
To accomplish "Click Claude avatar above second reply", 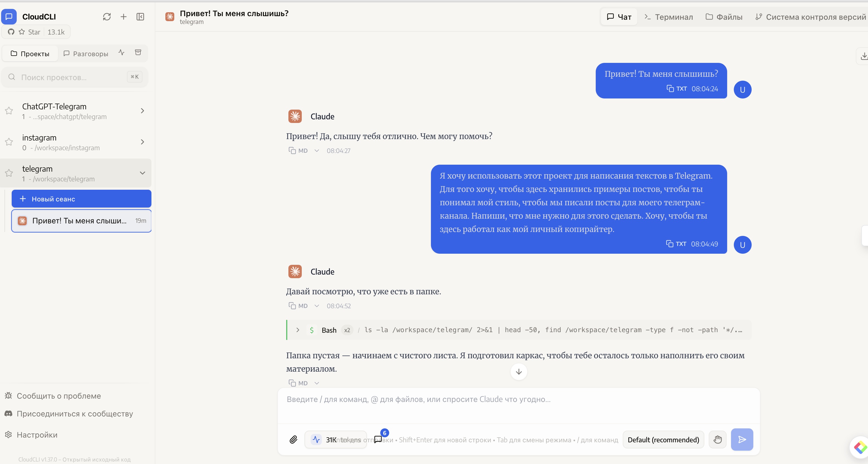I will click(x=295, y=272).
